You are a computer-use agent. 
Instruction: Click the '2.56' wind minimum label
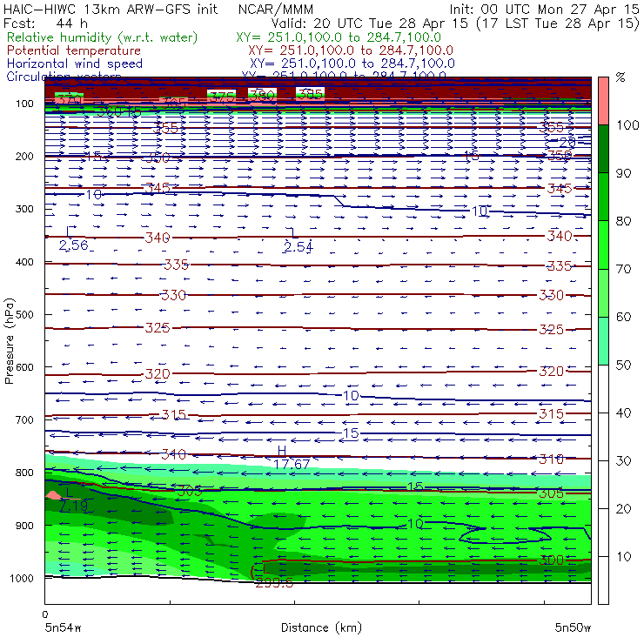click(x=73, y=245)
